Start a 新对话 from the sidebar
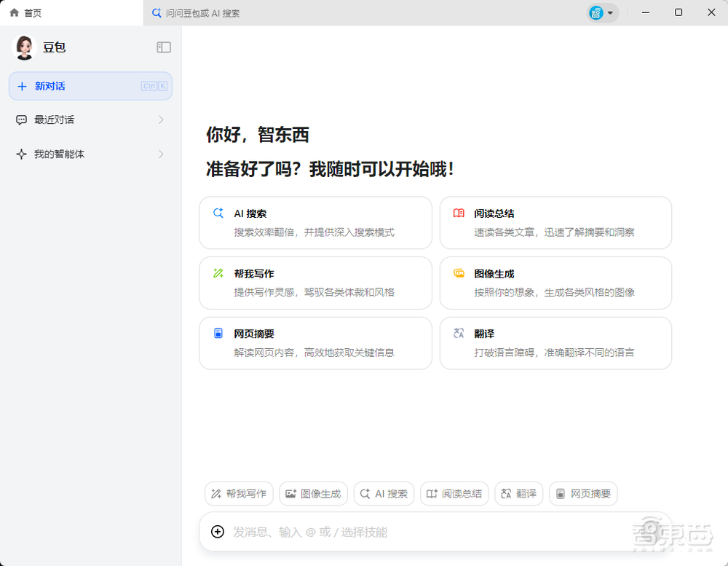The width and height of the screenshot is (728, 566). pyautogui.click(x=90, y=86)
